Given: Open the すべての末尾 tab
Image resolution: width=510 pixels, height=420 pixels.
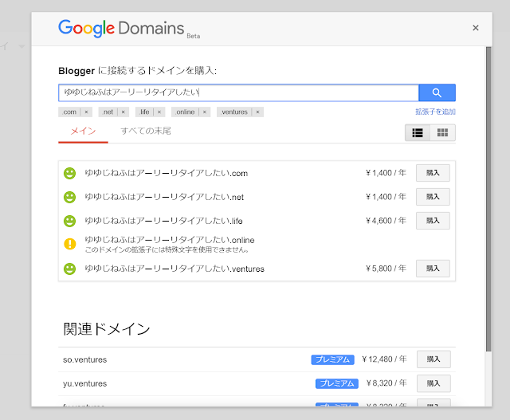Looking at the screenshot, I should (145, 131).
